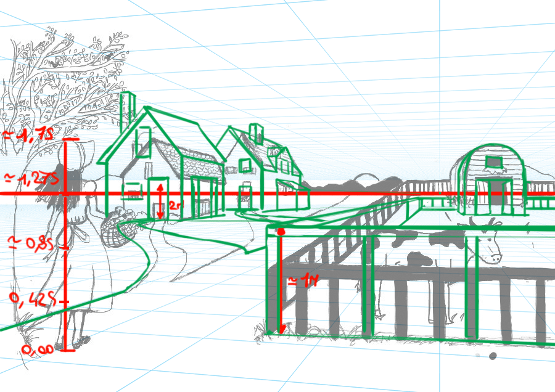The image size is (555, 392).
Task: Click the red double arrow in the doorway
Action: tap(160, 201)
